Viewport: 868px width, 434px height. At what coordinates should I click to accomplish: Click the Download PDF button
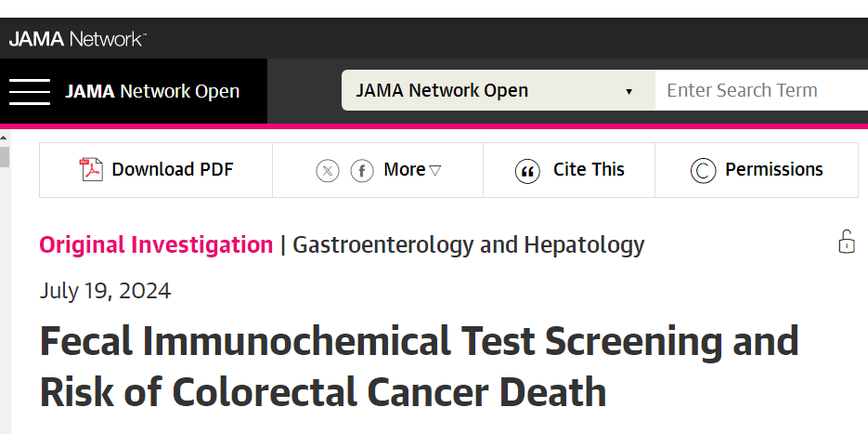coord(156,170)
